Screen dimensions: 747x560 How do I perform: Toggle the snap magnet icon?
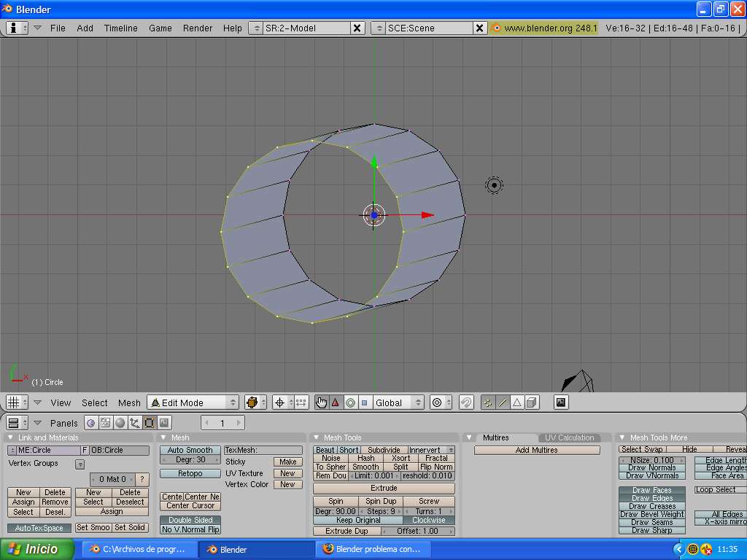pyautogui.click(x=466, y=402)
